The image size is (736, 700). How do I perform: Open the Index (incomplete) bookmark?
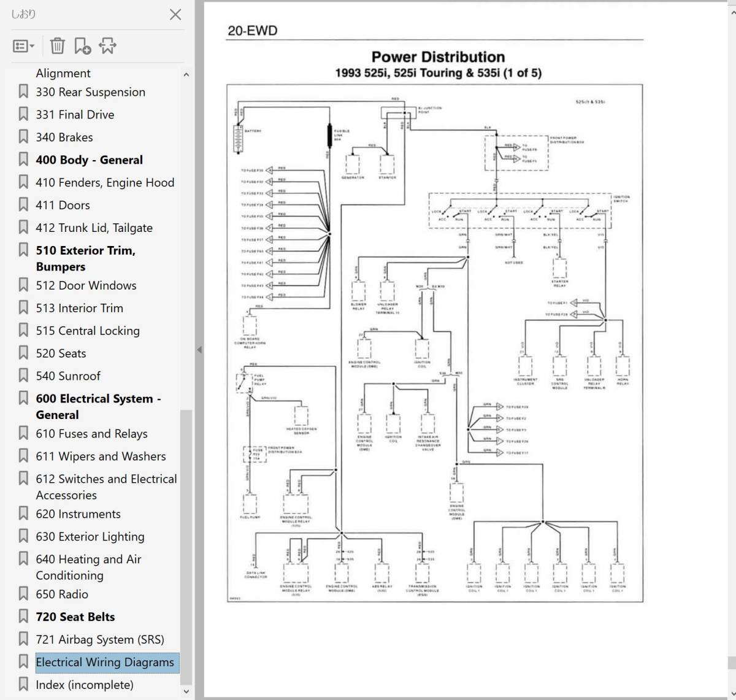point(84,686)
